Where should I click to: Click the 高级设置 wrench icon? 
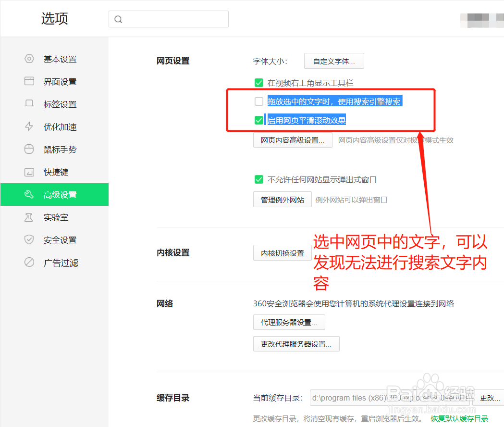(29, 194)
